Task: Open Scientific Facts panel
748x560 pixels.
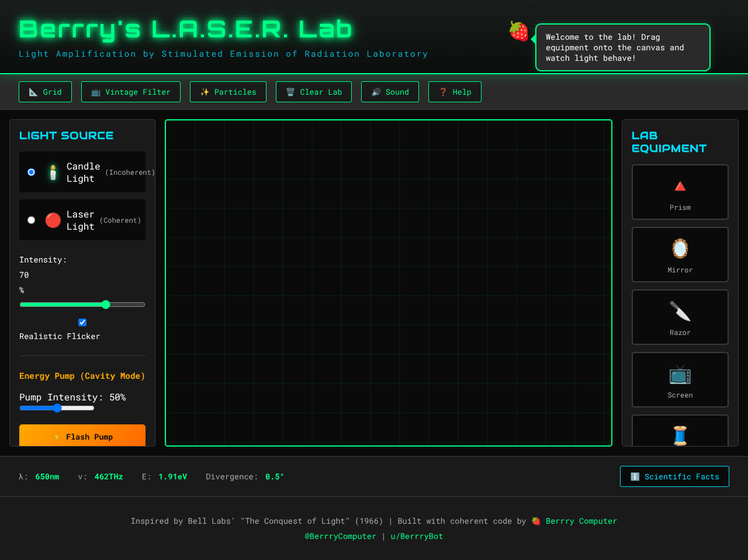Action: pyautogui.click(x=674, y=476)
